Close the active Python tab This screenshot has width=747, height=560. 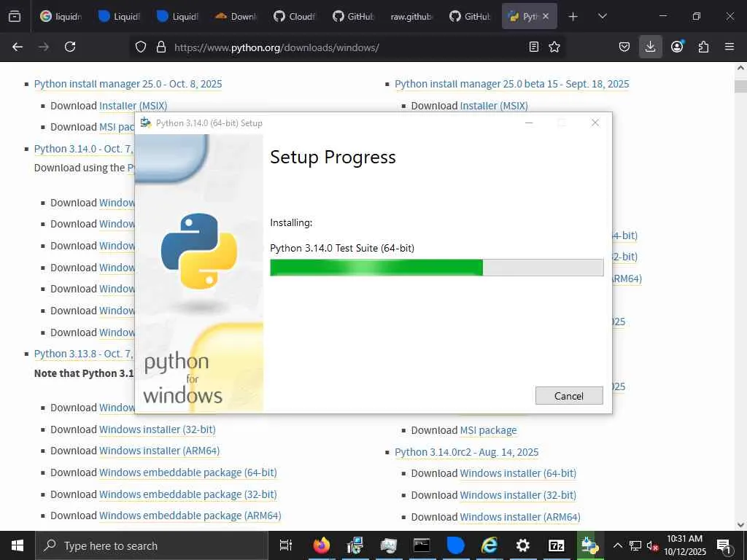click(546, 16)
